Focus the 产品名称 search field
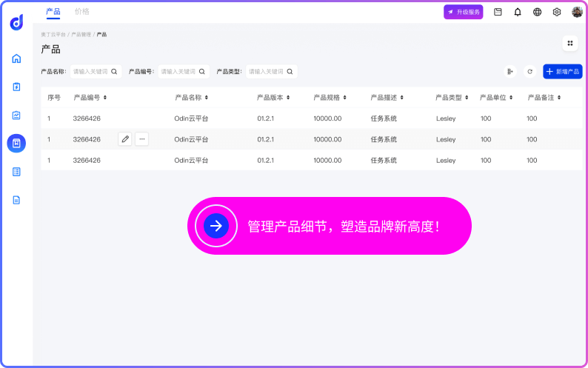This screenshot has height=368, width=588. point(96,72)
